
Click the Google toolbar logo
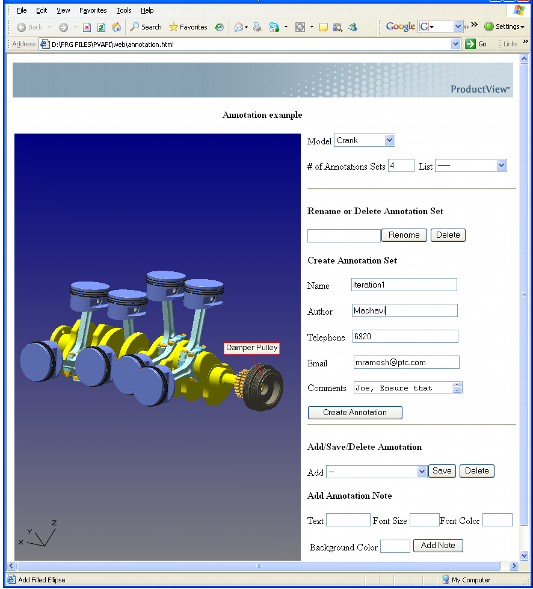pyautogui.click(x=400, y=26)
